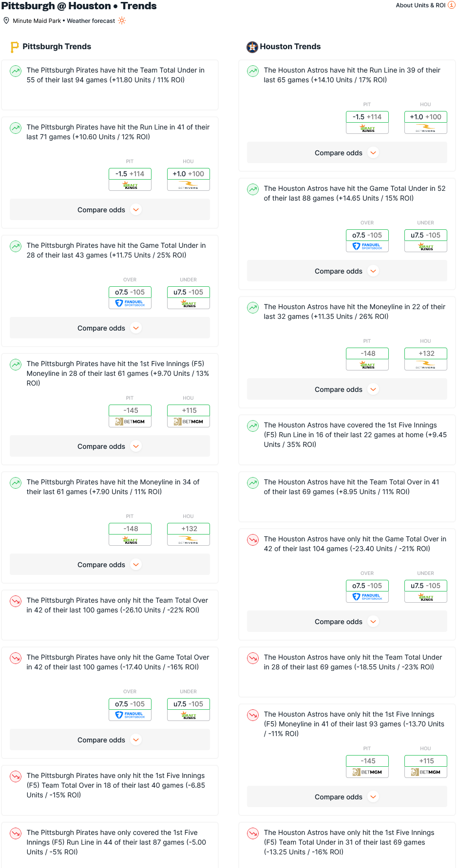Select +132 HOU moneyline in Pirates Moneyline trend

tap(189, 534)
